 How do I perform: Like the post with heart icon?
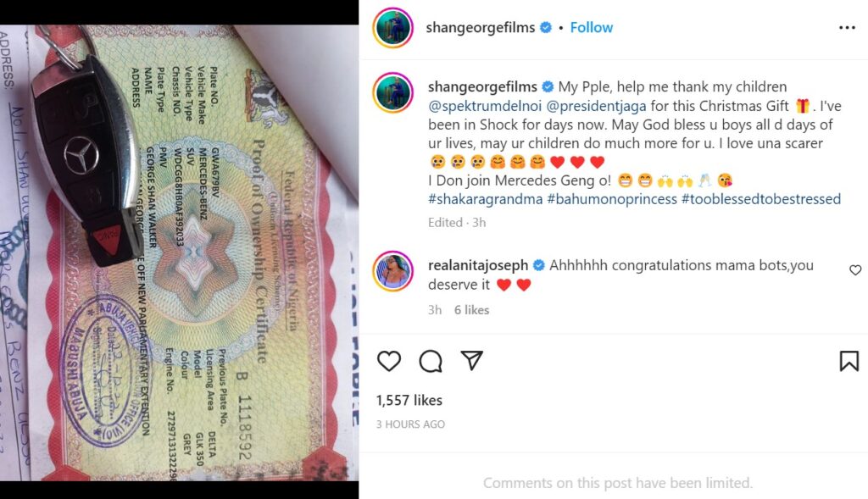point(389,361)
